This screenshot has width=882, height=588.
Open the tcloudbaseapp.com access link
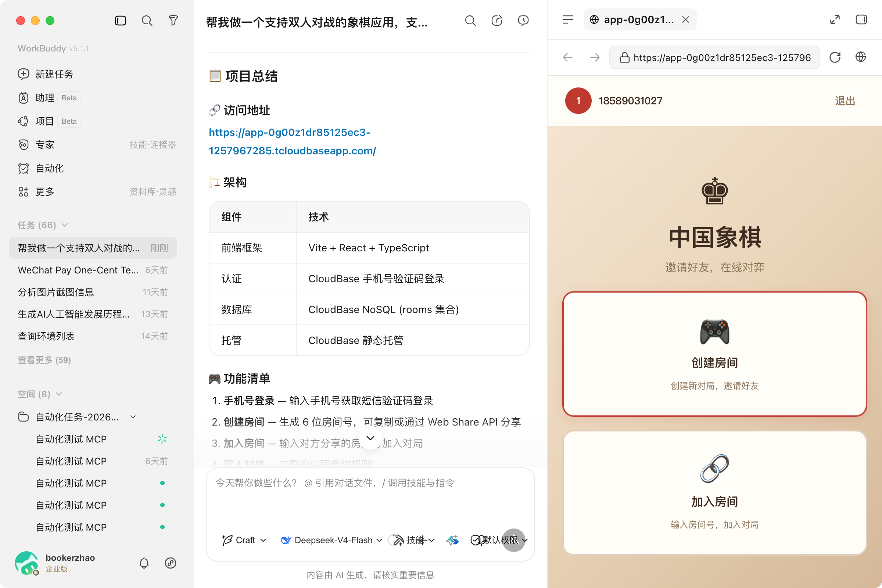tap(293, 141)
